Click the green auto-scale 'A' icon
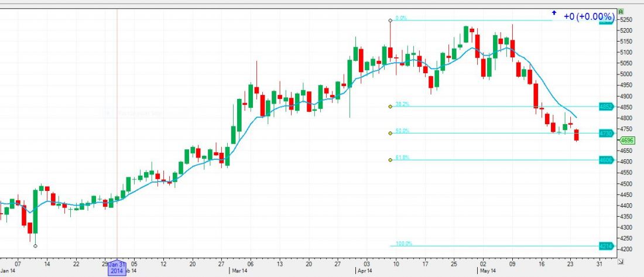The width and height of the screenshot is (644, 277). tap(620, 11)
